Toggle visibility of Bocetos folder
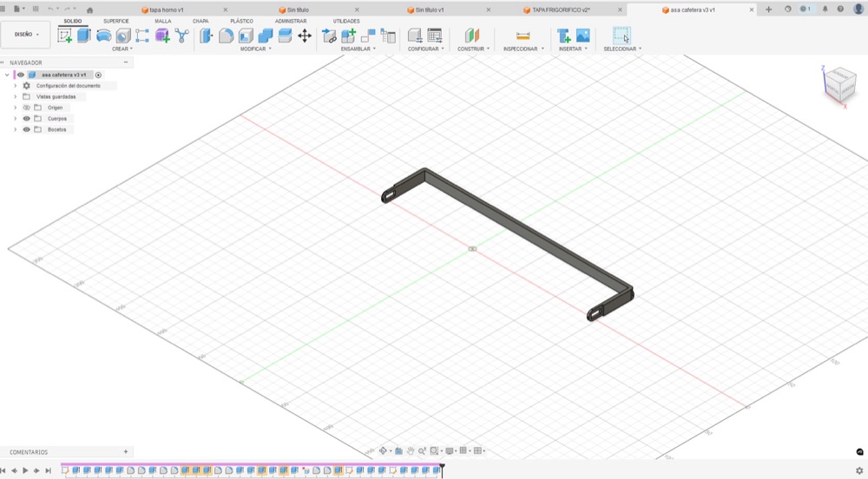Viewport: 868px width, 479px height. [x=27, y=129]
